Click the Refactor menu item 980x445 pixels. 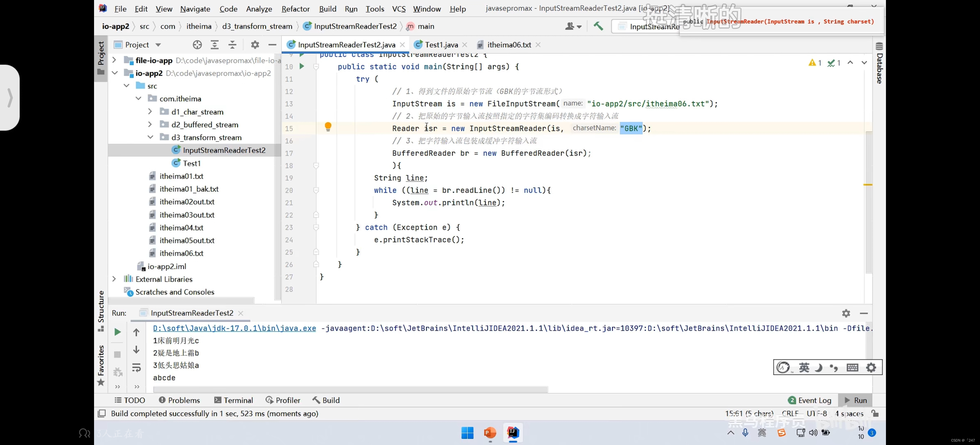click(x=295, y=8)
